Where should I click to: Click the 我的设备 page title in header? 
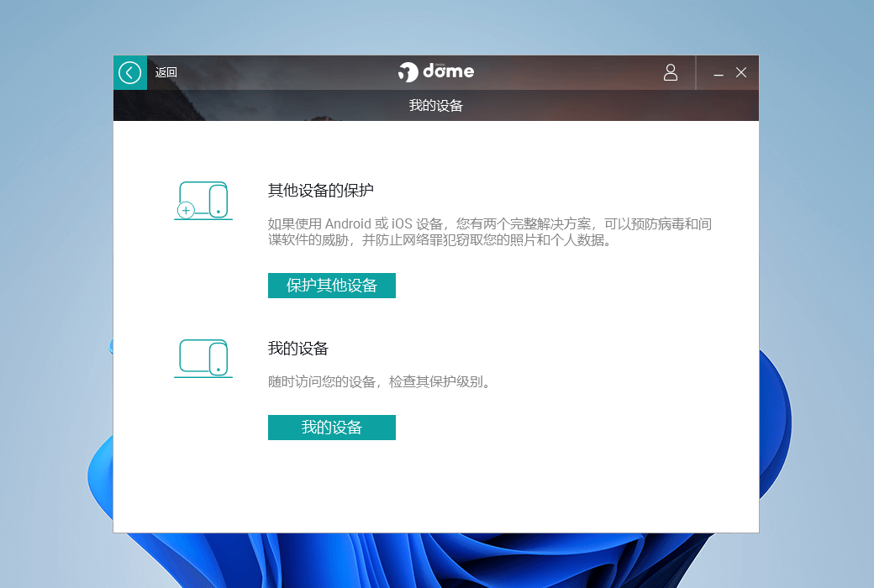[x=436, y=106]
